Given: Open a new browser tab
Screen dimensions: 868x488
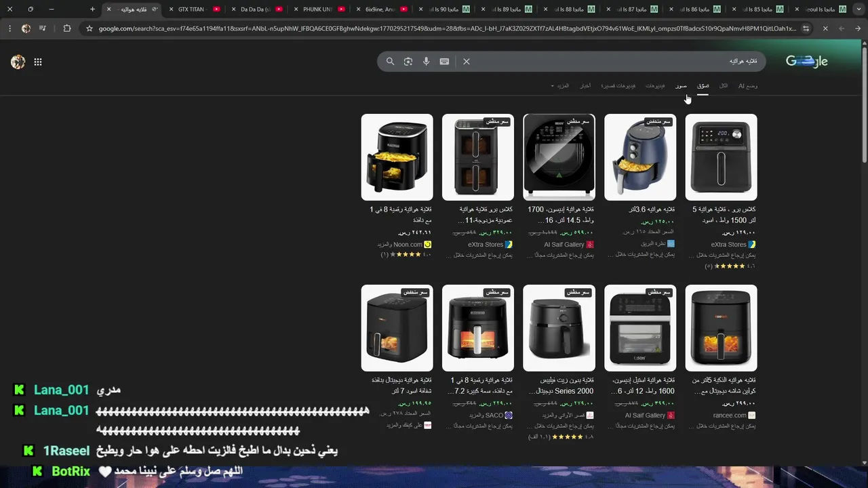Looking at the screenshot, I should click(x=93, y=9).
